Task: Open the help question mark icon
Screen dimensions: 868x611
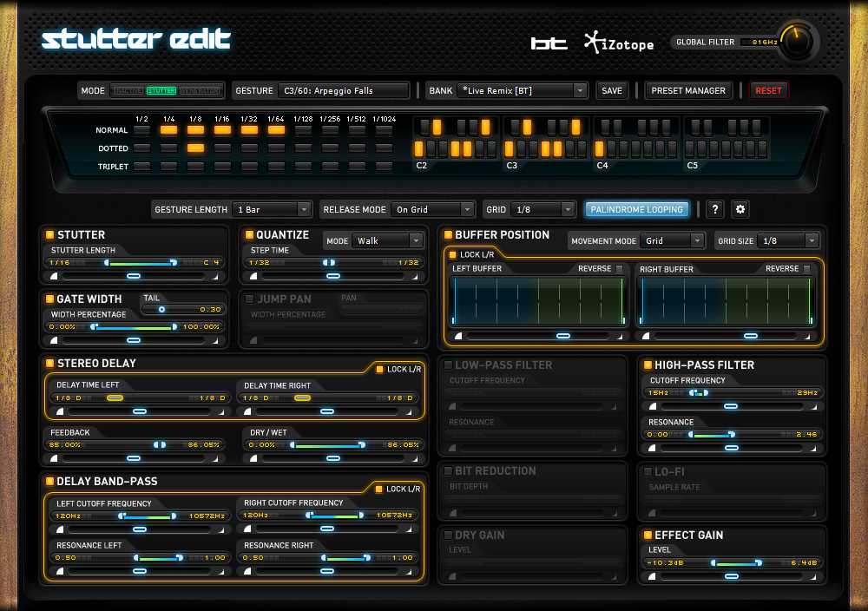Action: click(x=714, y=209)
